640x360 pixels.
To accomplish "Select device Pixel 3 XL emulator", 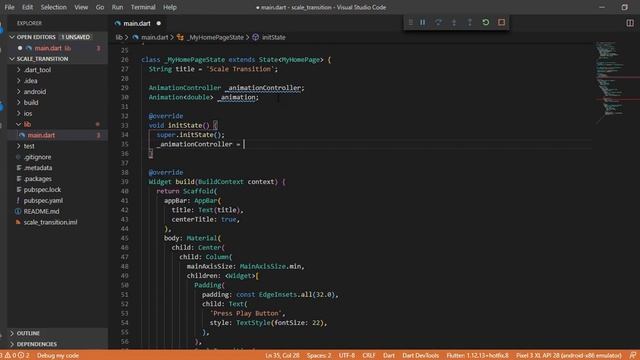I will (x=569, y=356).
